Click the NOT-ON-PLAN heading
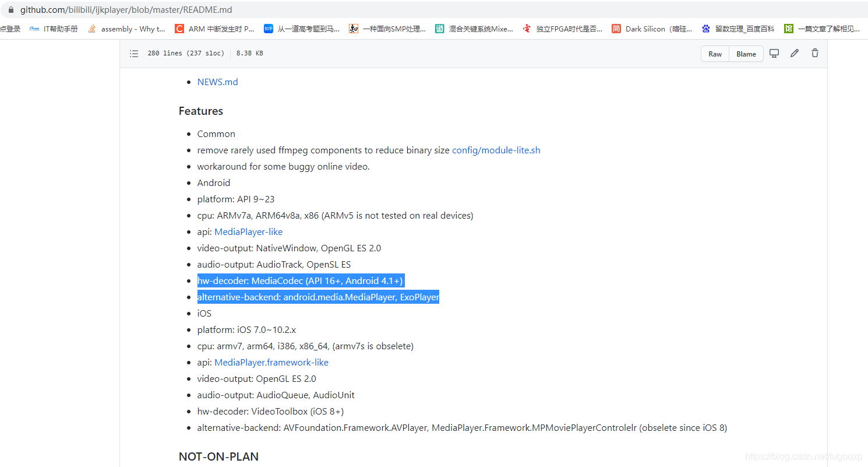868x467 pixels. (x=218, y=457)
